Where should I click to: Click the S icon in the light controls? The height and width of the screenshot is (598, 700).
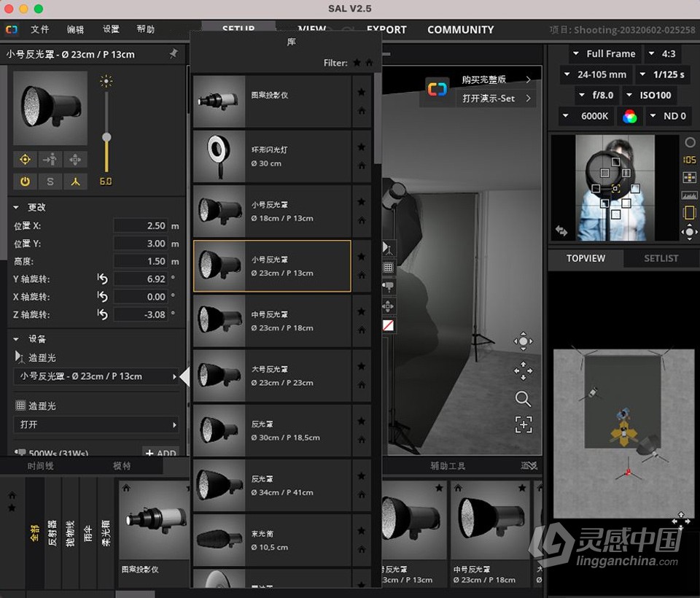[50, 181]
